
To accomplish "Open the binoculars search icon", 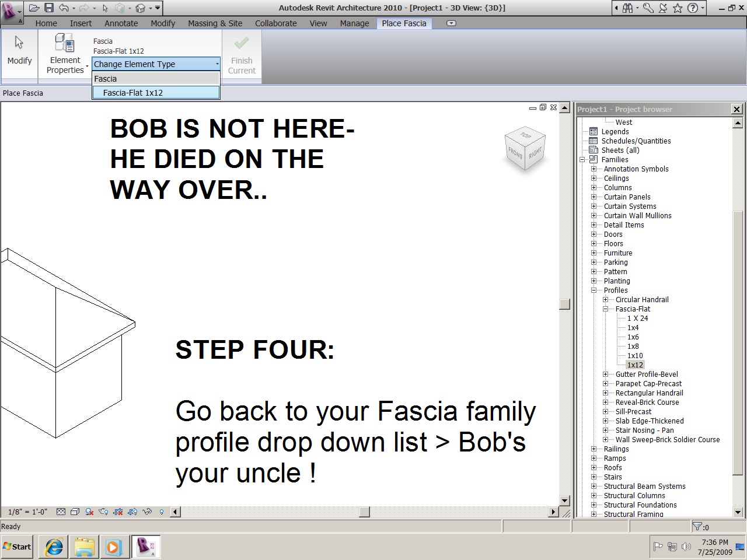I will point(628,8).
